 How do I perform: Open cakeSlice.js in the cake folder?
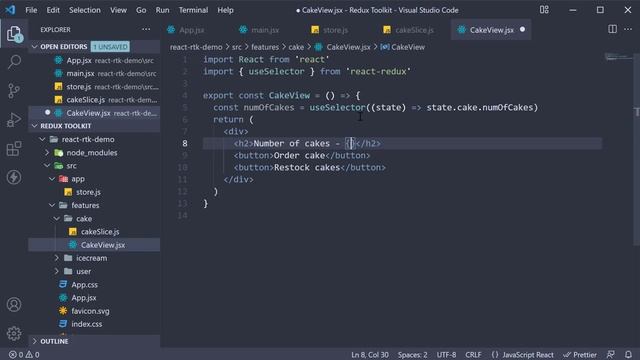pos(94,232)
